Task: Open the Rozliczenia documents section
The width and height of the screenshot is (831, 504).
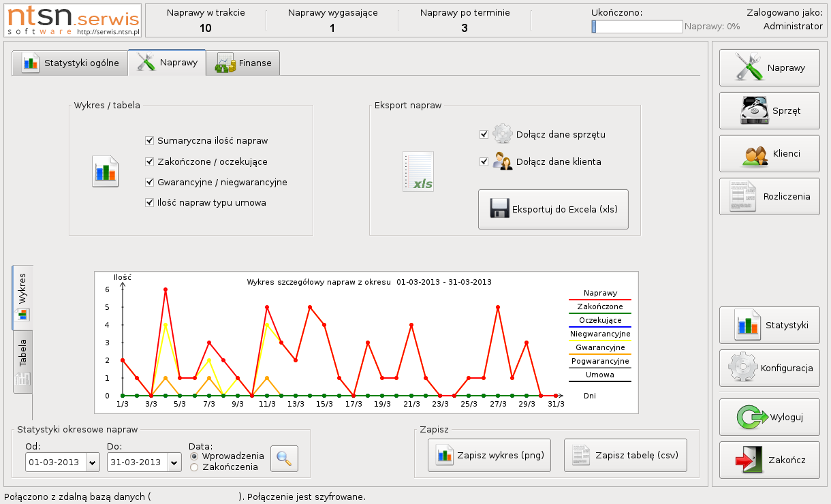Action: [769, 196]
